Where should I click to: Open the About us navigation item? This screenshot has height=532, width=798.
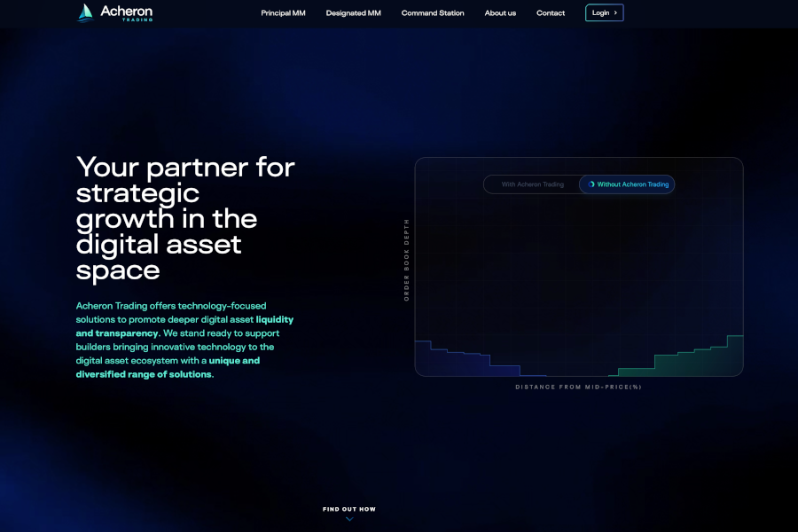pos(500,12)
